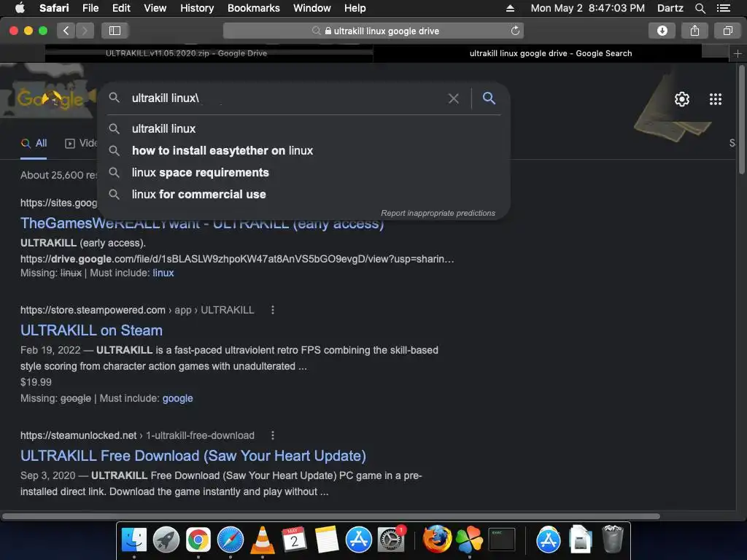Launch Google Chrome from the Dock
Viewport: 747px width, 560px height.
tap(198, 540)
